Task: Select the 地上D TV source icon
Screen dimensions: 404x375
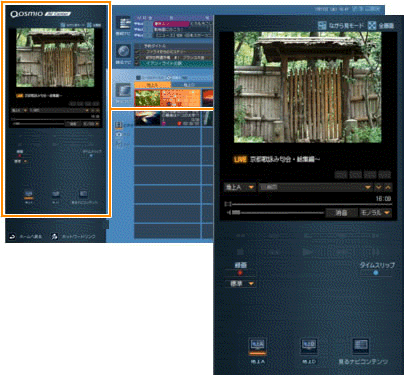Action: coord(309,346)
